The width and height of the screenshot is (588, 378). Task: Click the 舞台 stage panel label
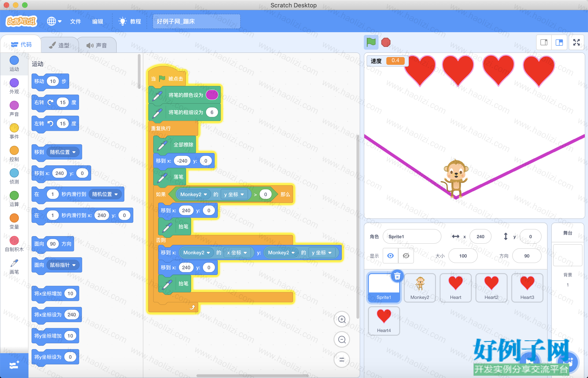click(568, 233)
